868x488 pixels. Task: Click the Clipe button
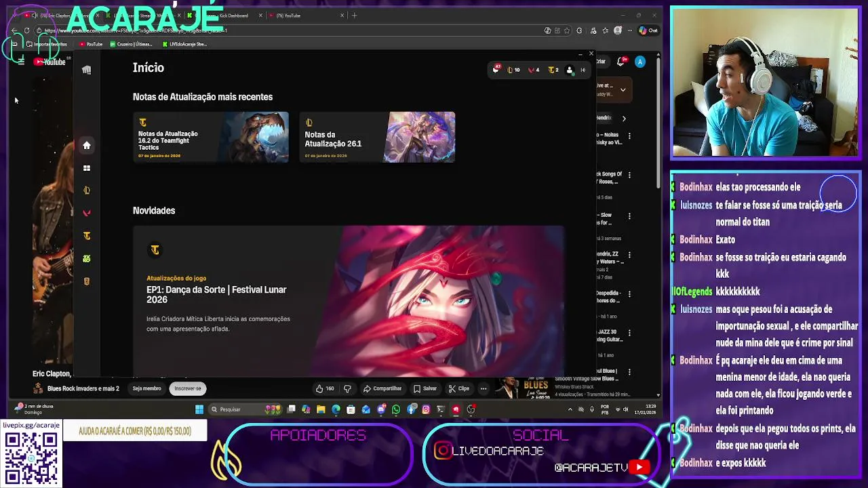tap(459, 388)
